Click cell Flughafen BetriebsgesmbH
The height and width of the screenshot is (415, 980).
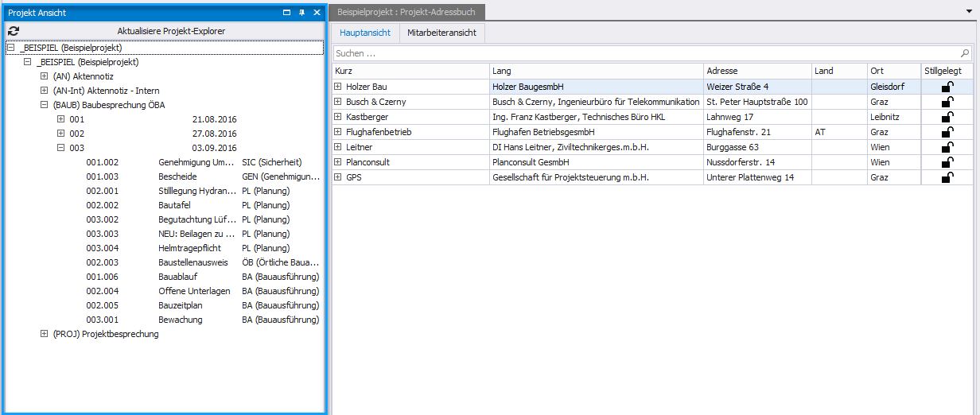pyautogui.click(x=597, y=132)
